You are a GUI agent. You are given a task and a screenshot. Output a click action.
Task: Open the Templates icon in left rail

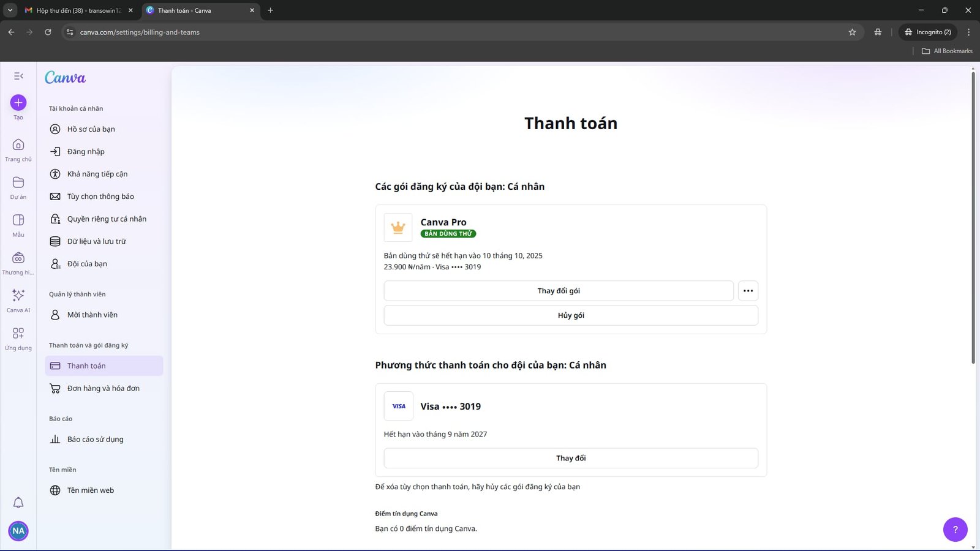18,220
